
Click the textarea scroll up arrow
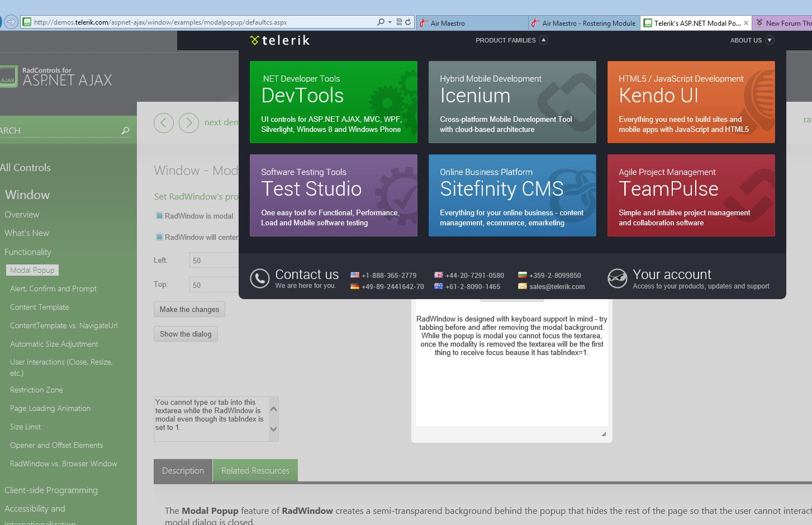point(273,409)
